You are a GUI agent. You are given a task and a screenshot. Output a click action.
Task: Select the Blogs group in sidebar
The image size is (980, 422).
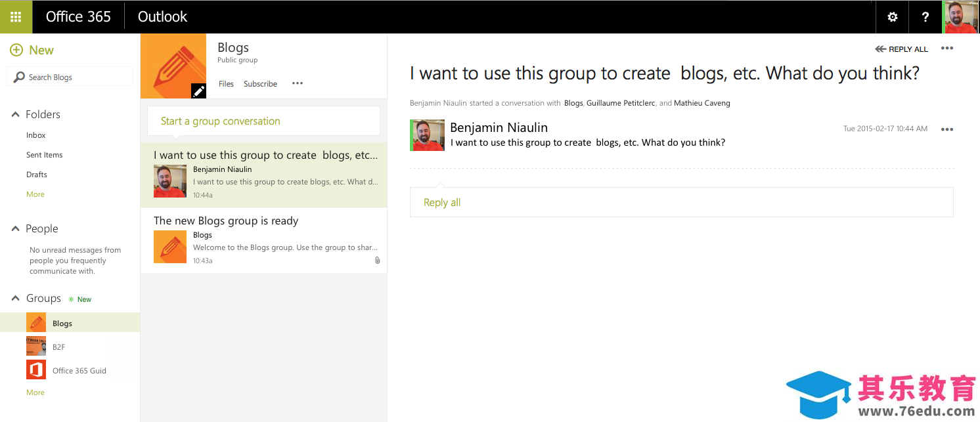click(70, 322)
